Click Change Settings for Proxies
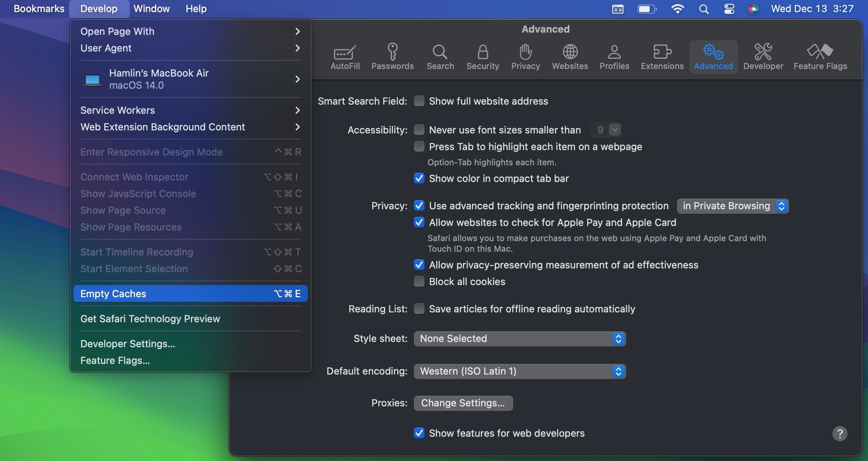Screen dimensions: 868x461 click(x=463, y=403)
